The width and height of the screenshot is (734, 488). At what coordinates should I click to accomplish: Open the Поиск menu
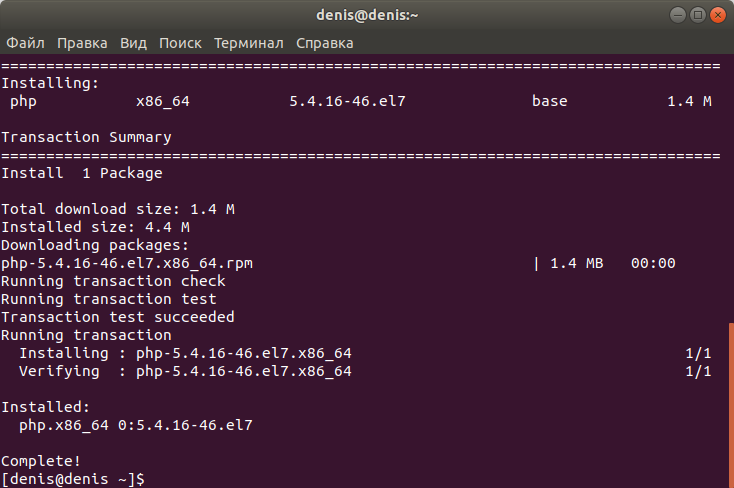pos(180,43)
